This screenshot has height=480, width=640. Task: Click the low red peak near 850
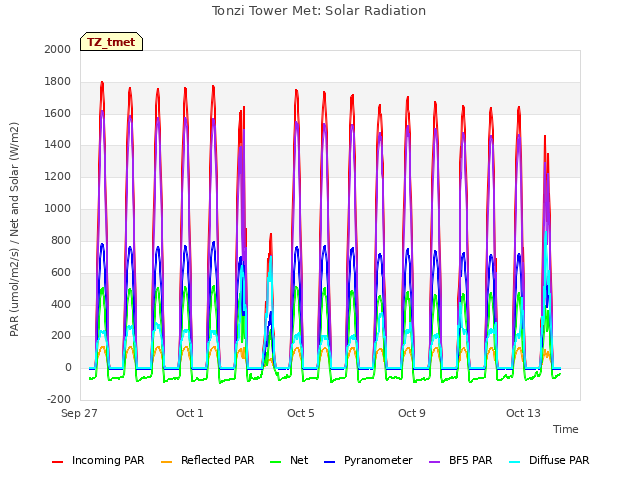click(x=271, y=235)
